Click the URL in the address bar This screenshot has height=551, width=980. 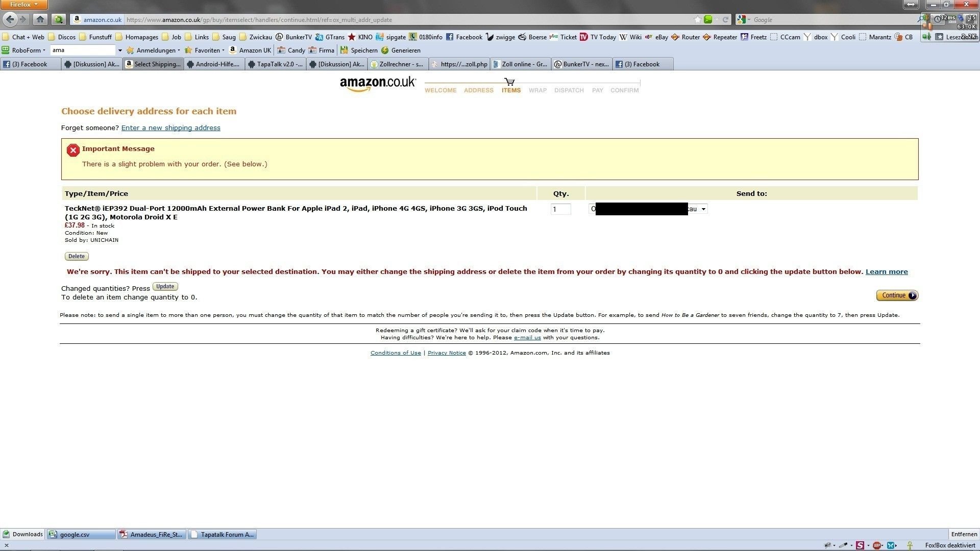coord(259,19)
